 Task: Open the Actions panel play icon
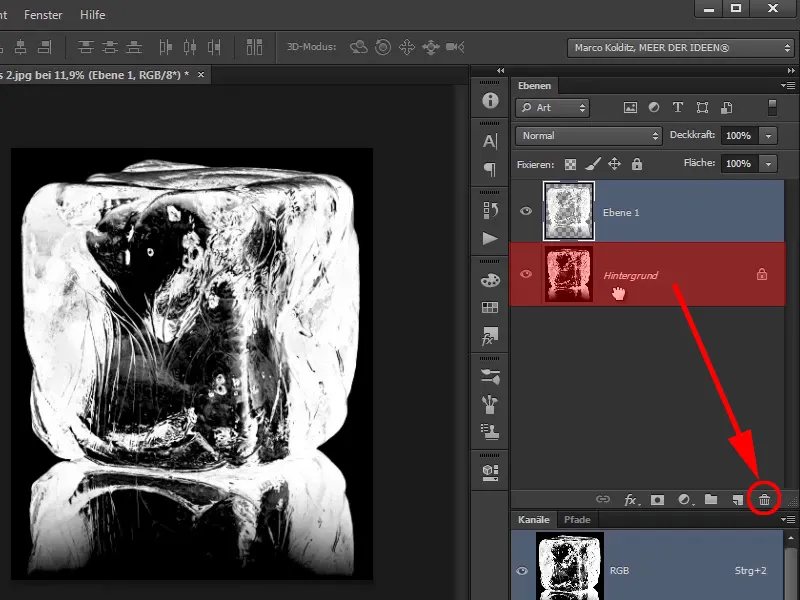pos(490,238)
